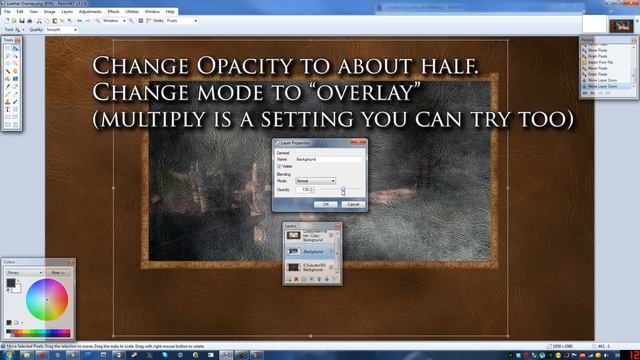Toggle visibility of top copy layer

pos(331,235)
